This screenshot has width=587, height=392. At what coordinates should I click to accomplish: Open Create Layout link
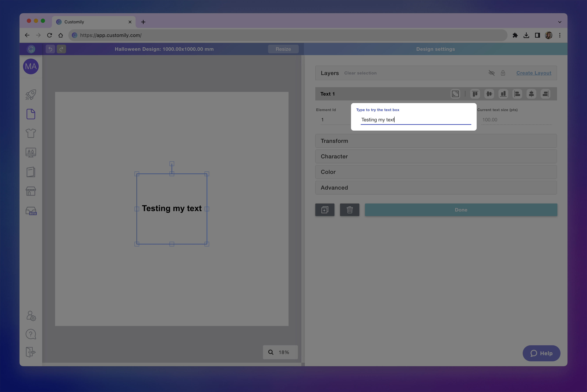point(534,73)
